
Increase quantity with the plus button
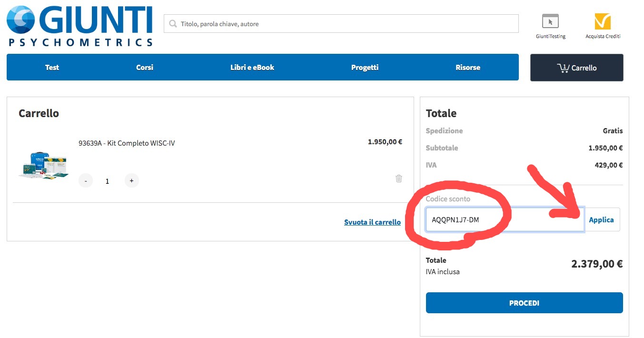pyautogui.click(x=131, y=181)
